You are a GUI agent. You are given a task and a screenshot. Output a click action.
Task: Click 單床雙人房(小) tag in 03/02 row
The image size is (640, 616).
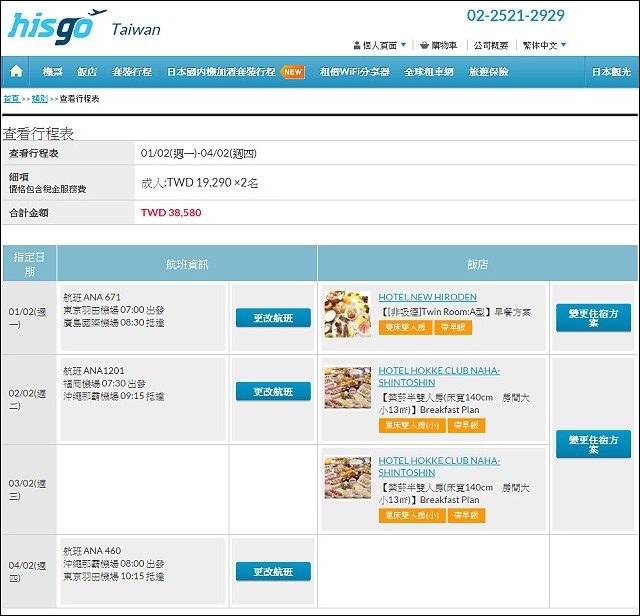pos(411,516)
